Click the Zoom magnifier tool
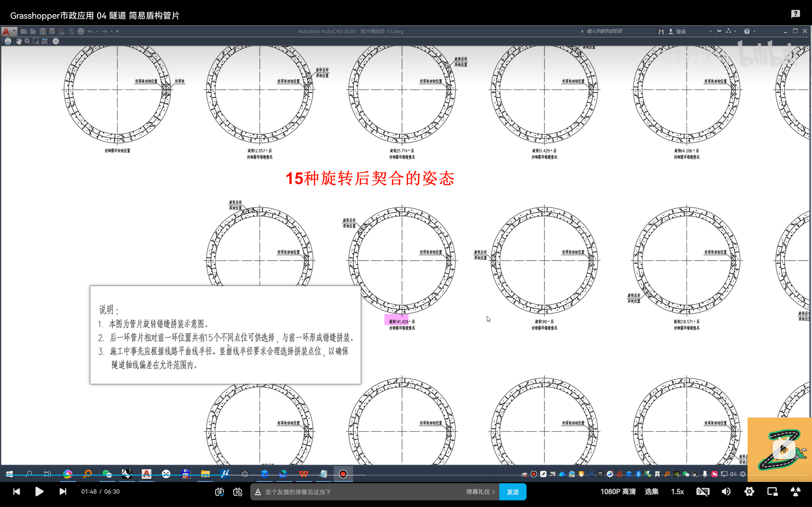 point(28,41)
